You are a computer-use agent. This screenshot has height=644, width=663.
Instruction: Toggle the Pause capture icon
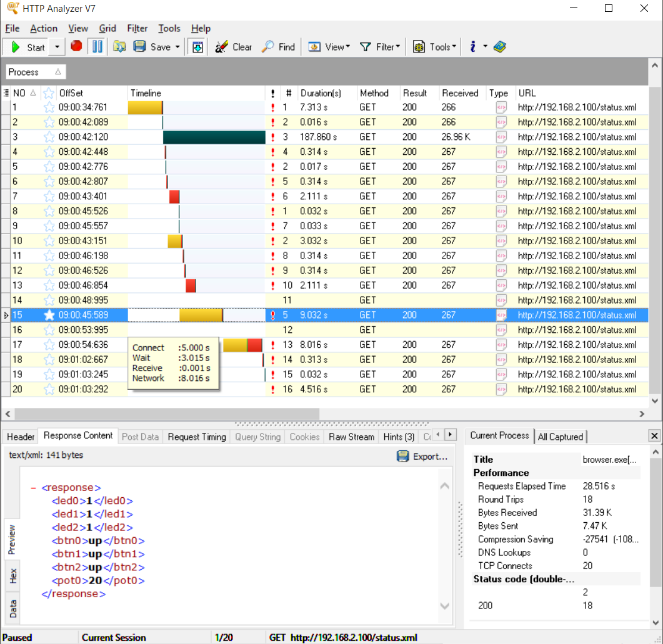click(97, 46)
